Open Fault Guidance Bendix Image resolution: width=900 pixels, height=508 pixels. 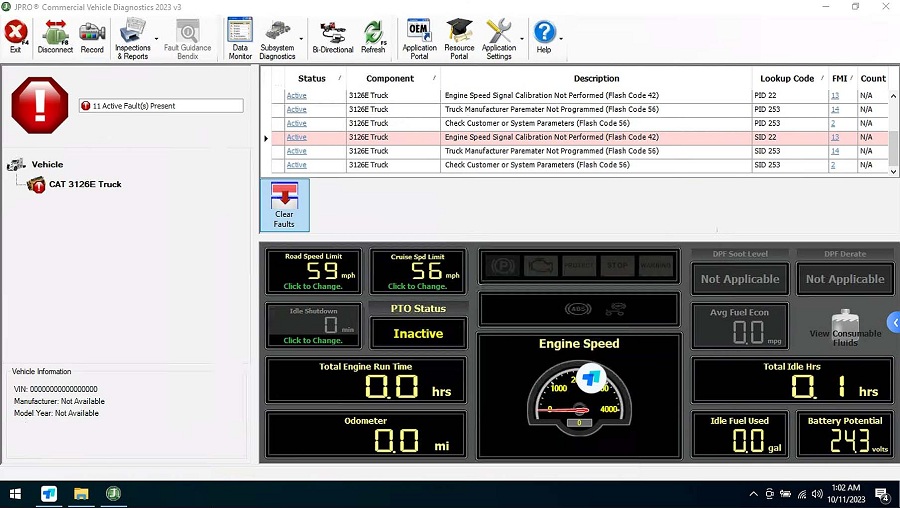coord(187,38)
